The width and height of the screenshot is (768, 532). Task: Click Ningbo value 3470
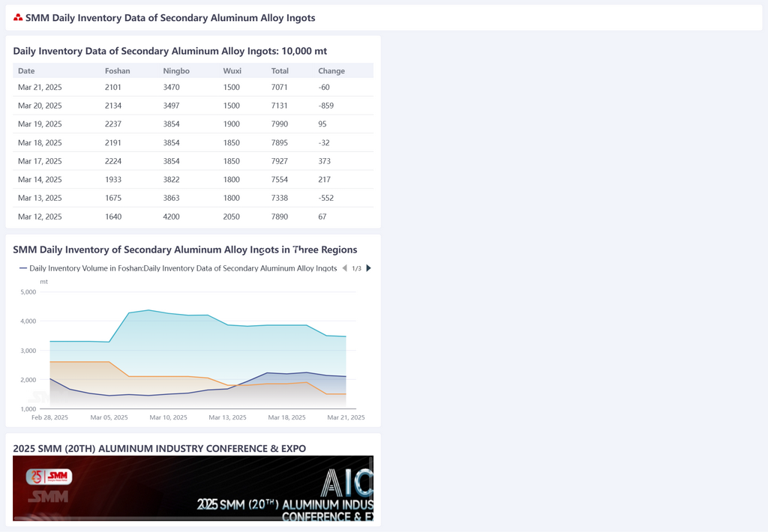tap(172, 87)
